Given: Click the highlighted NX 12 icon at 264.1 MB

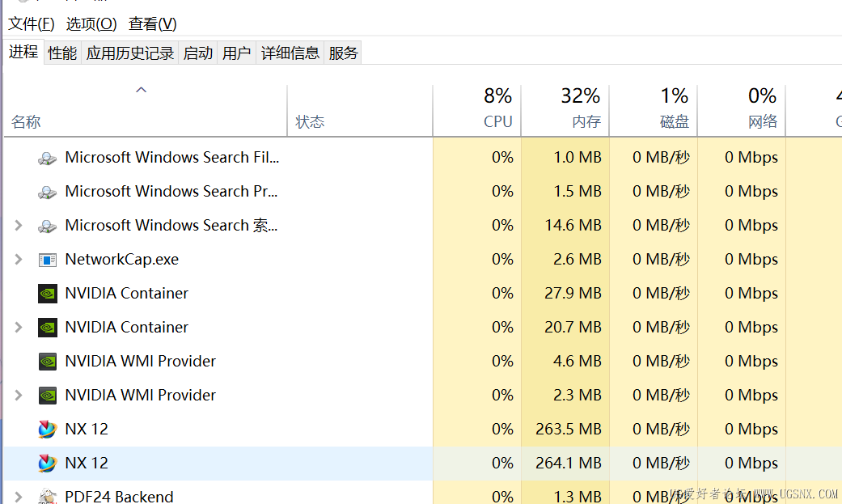Looking at the screenshot, I should click(47, 464).
